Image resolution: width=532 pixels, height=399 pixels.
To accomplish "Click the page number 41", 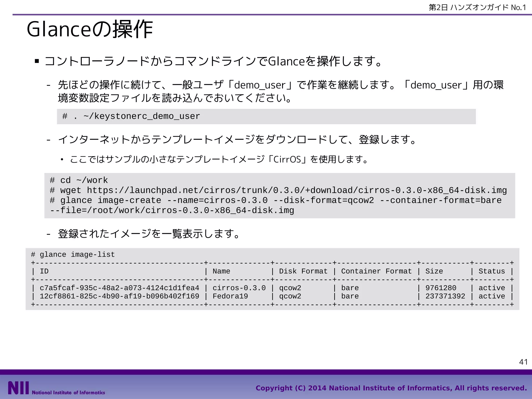I will click(523, 362).
